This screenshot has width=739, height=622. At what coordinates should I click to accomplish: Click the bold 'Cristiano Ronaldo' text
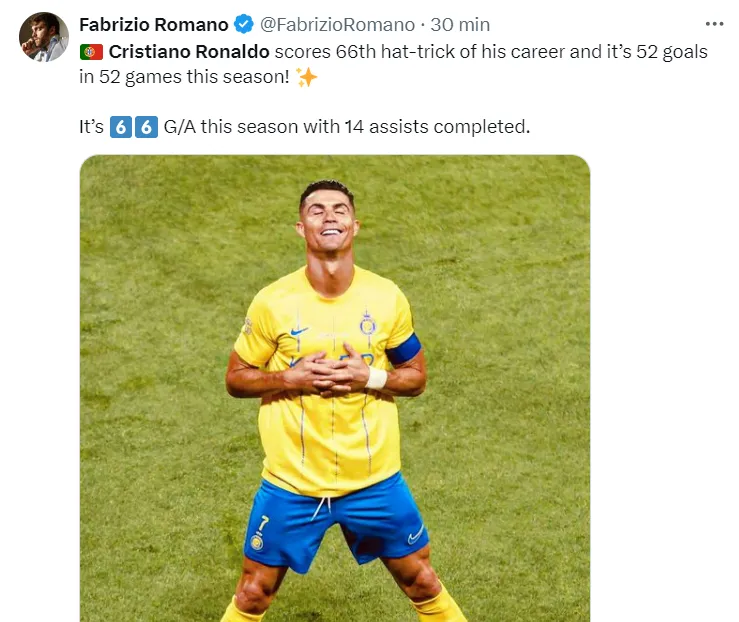pos(188,52)
